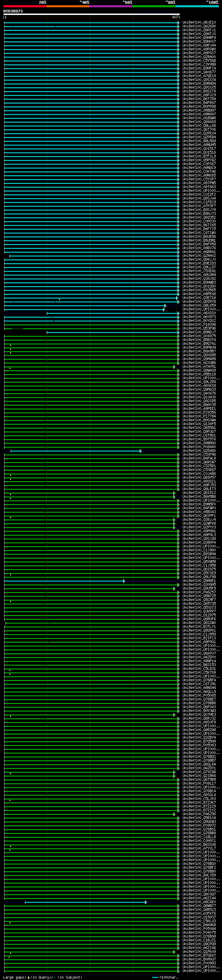Open hit UniRef100_P09117

[x=199, y=783]
